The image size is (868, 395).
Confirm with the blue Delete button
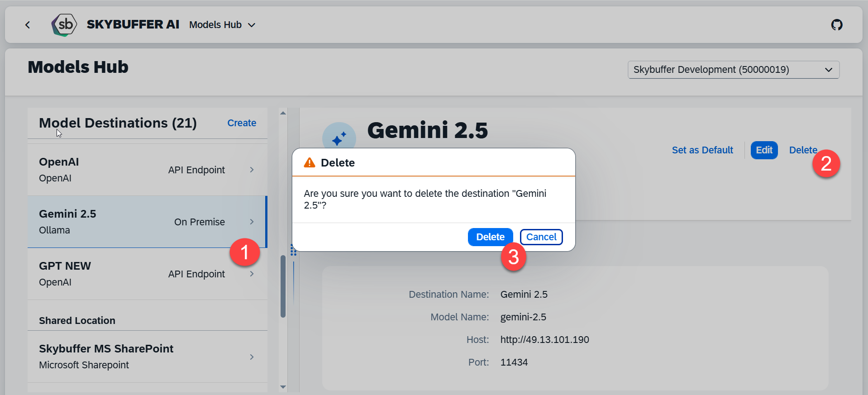pyautogui.click(x=490, y=237)
